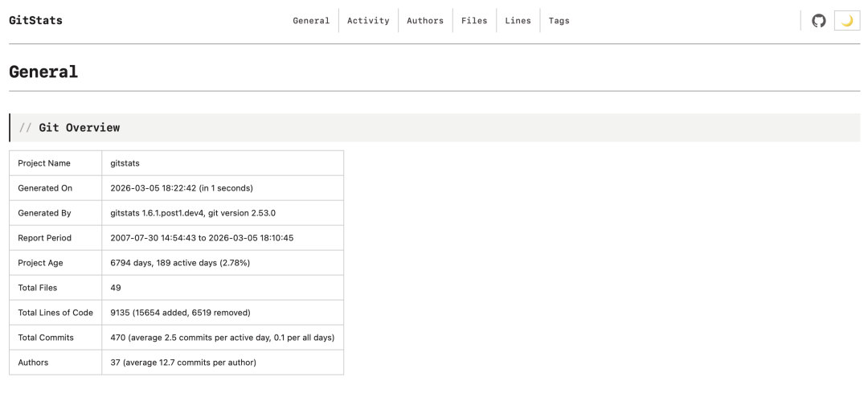
Task: Open the Tags nav tab
Action: (559, 21)
